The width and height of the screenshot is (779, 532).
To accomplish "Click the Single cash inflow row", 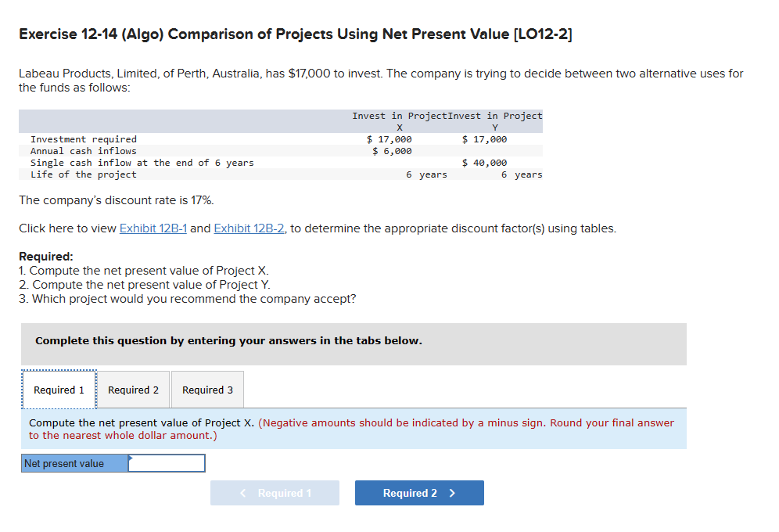I will tap(235, 163).
